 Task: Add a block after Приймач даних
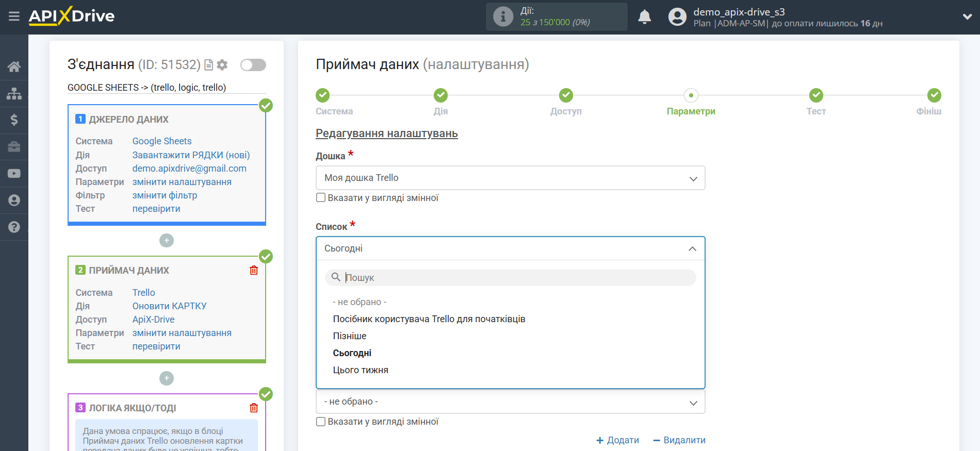(x=167, y=378)
